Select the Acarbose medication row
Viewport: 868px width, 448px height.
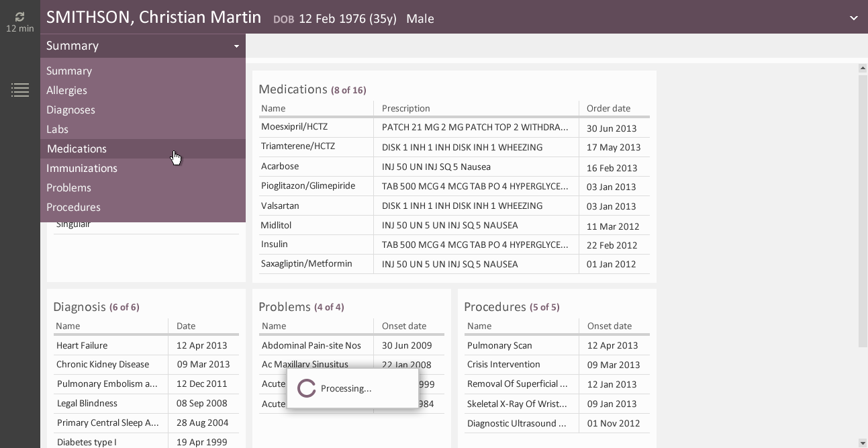(454, 167)
